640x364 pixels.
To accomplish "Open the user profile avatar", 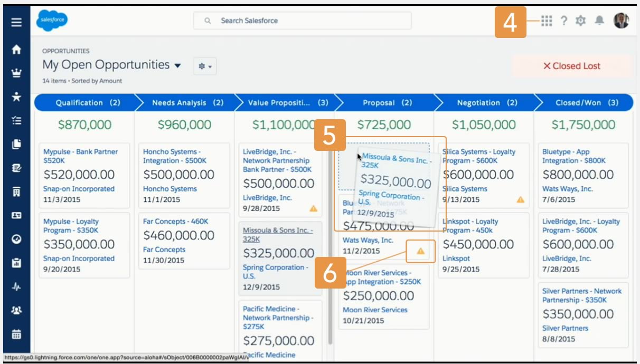I will click(621, 21).
